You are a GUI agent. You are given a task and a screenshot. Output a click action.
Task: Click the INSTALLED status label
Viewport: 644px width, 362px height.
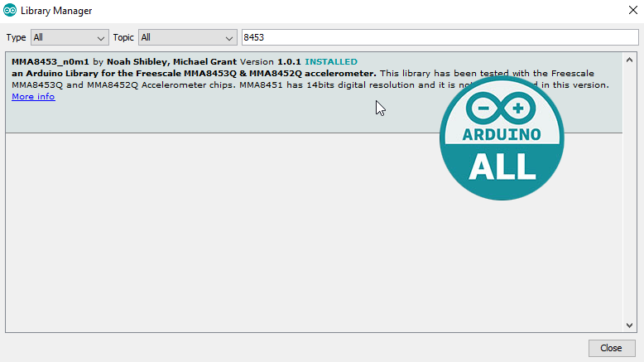tap(331, 61)
